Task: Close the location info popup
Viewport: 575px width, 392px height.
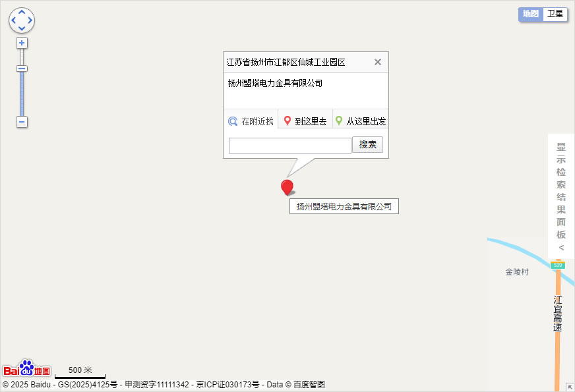Action: click(378, 62)
